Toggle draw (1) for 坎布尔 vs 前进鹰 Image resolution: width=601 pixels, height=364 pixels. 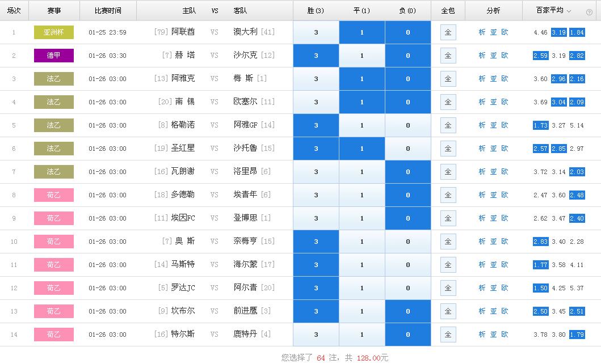pyautogui.click(x=362, y=311)
